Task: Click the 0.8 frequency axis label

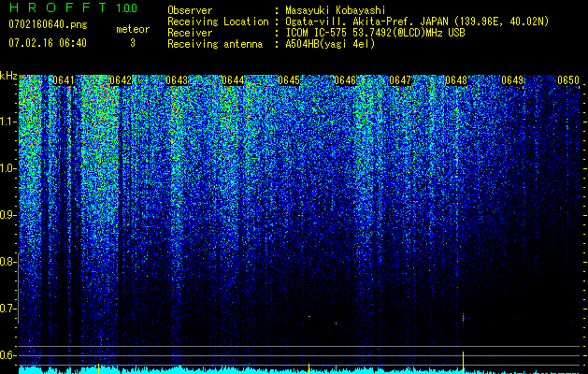Action: [7, 262]
